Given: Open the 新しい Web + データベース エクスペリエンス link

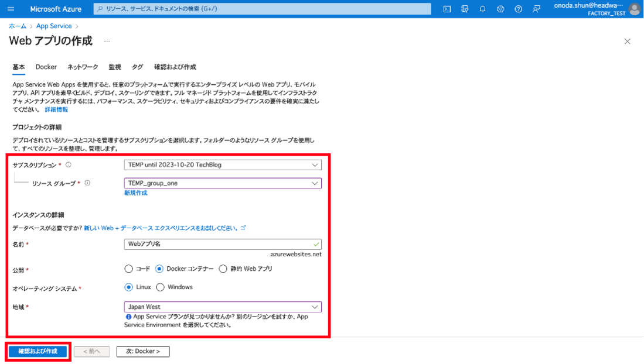Looking at the screenshot, I should [x=165, y=228].
